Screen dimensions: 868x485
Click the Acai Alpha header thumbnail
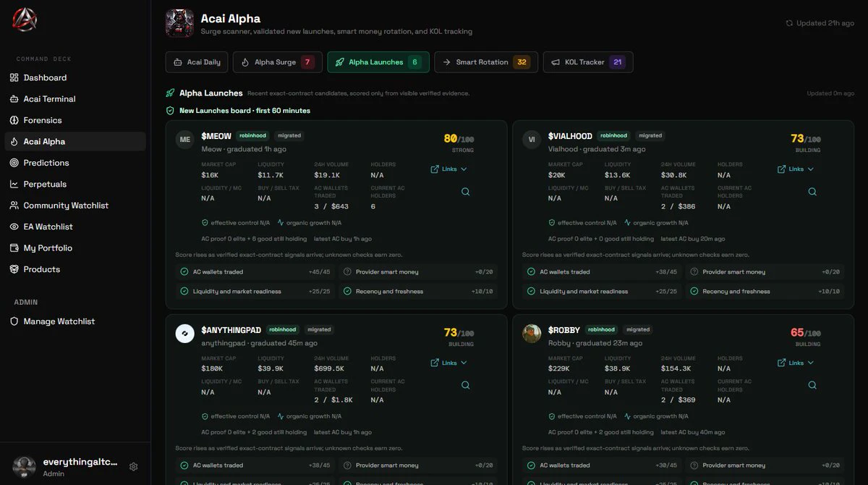(x=179, y=23)
